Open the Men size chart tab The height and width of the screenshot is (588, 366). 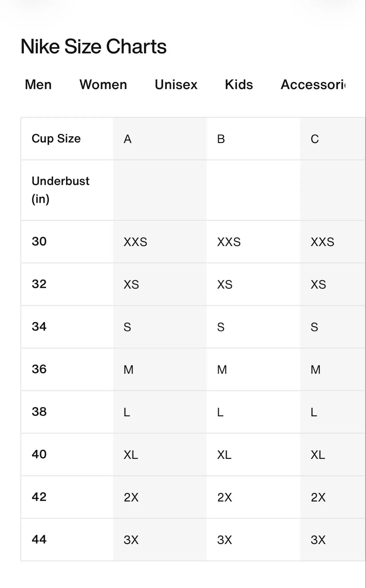pos(38,85)
